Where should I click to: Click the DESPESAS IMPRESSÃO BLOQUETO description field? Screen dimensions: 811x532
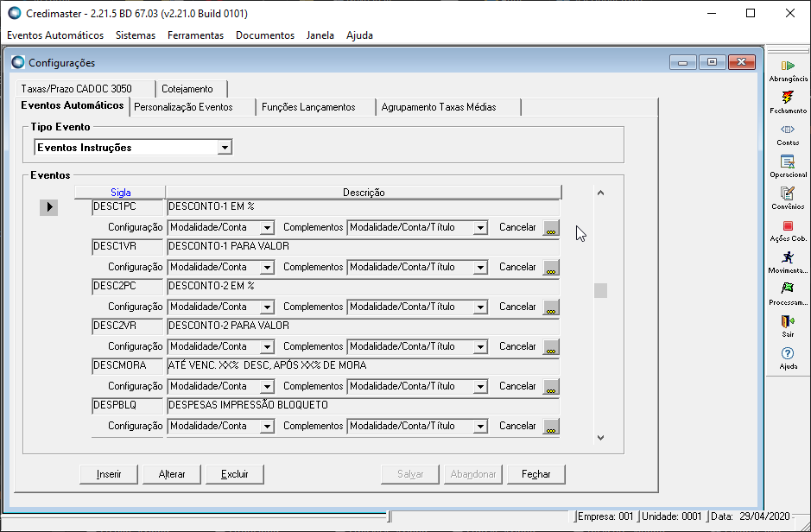[363, 405]
